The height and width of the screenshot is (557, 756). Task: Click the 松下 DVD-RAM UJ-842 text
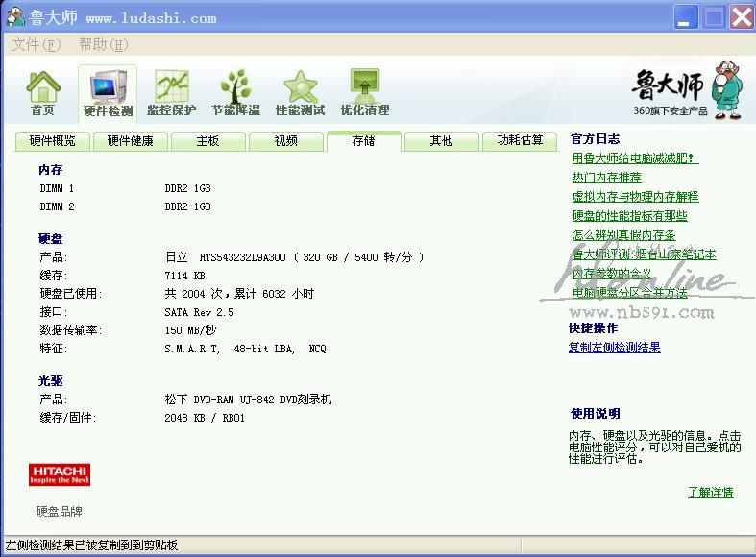(x=248, y=400)
